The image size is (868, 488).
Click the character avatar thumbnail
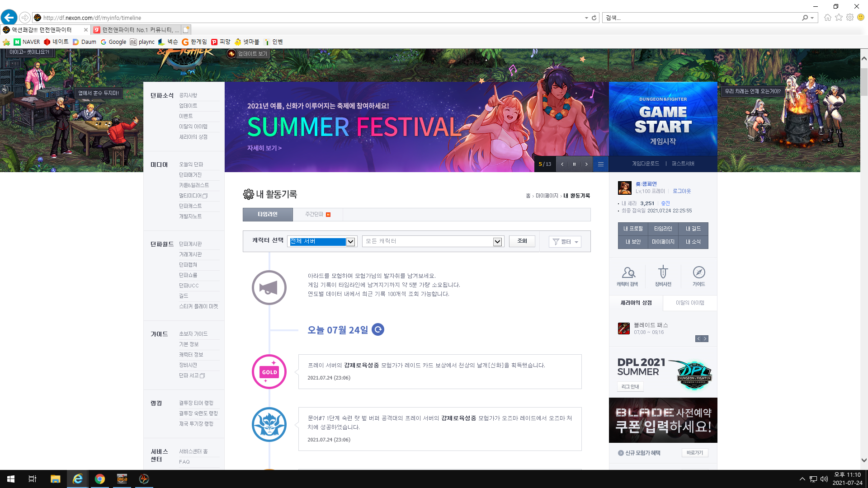coord(624,188)
